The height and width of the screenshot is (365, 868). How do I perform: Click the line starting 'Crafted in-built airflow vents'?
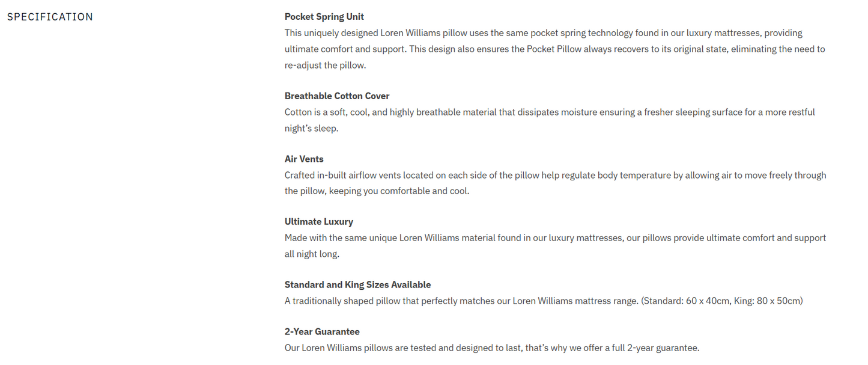(x=555, y=176)
